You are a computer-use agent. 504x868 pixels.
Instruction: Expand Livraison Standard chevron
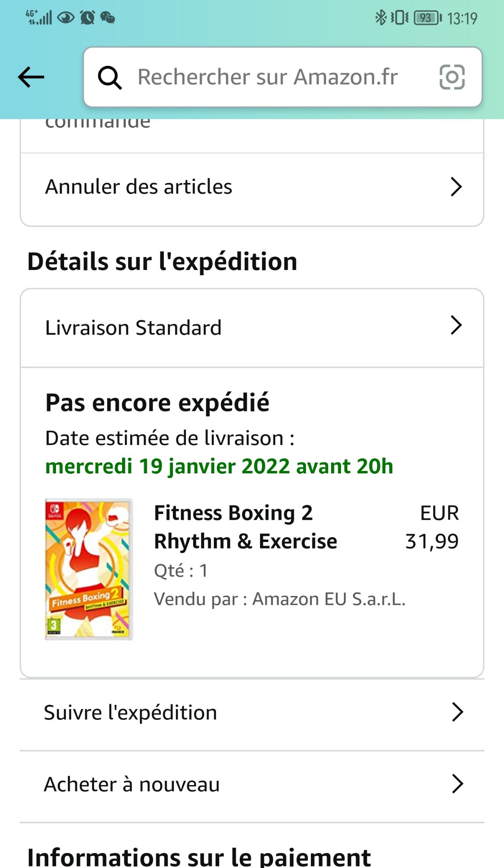click(457, 325)
